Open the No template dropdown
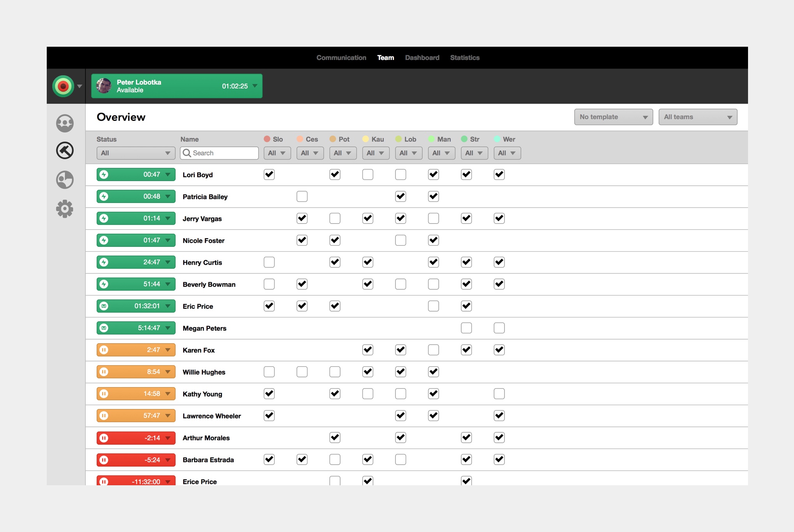 pyautogui.click(x=613, y=117)
